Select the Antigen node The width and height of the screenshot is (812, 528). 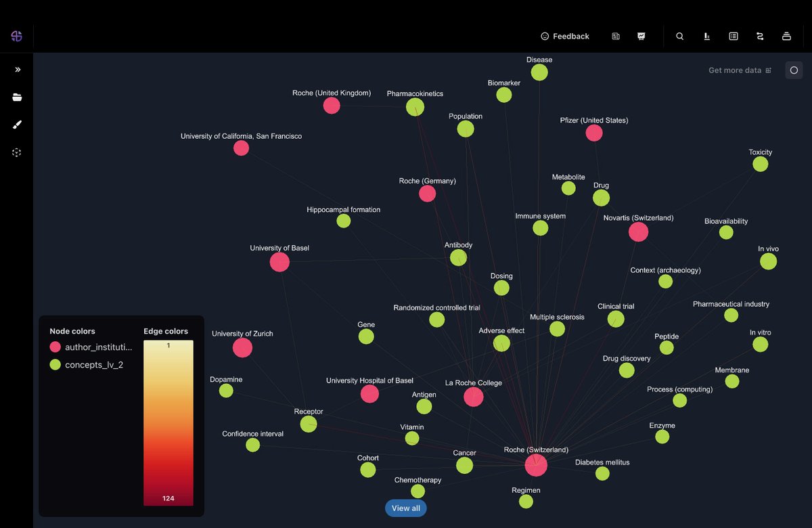point(424,406)
